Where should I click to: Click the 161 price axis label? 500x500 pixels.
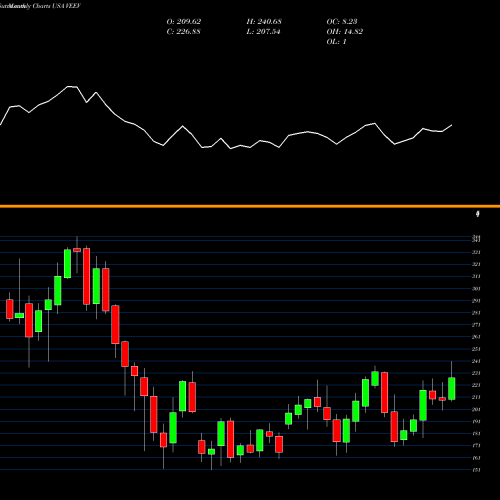pos(476,458)
